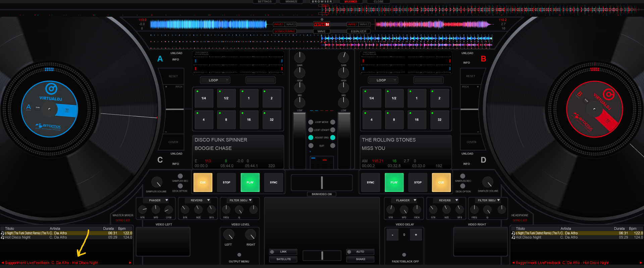The width and height of the screenshot is (644, 268).
Task: Toggle FADETOBLACK OFF indicator
Action: click(x=404, y=255)
